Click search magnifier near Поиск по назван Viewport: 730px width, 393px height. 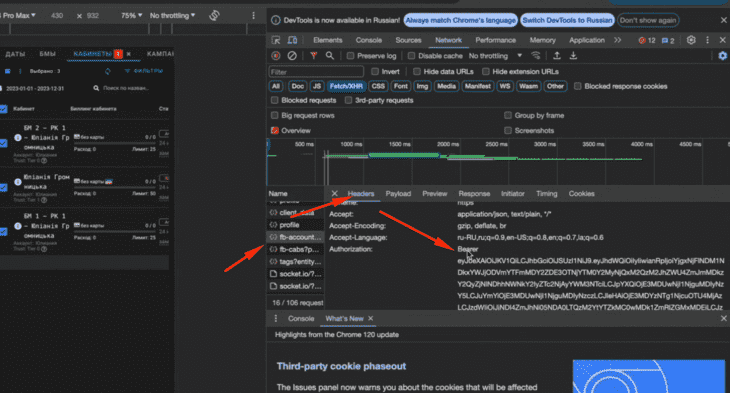(x=96, y=88)
